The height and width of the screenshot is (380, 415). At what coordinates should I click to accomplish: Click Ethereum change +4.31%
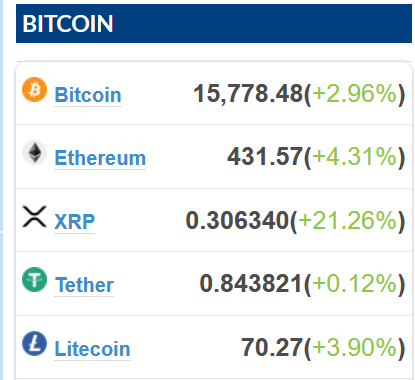coord(355,157)
